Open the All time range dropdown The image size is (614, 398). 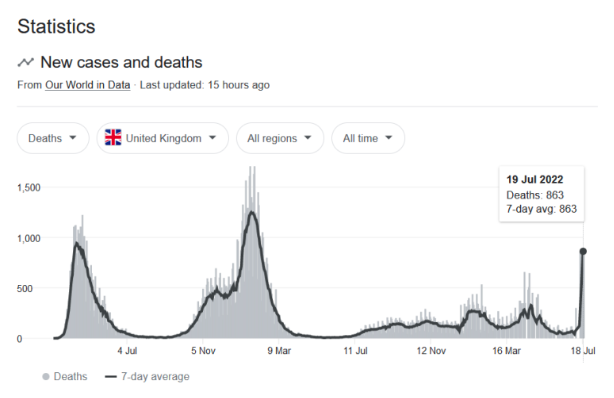(x=368, y=138)
